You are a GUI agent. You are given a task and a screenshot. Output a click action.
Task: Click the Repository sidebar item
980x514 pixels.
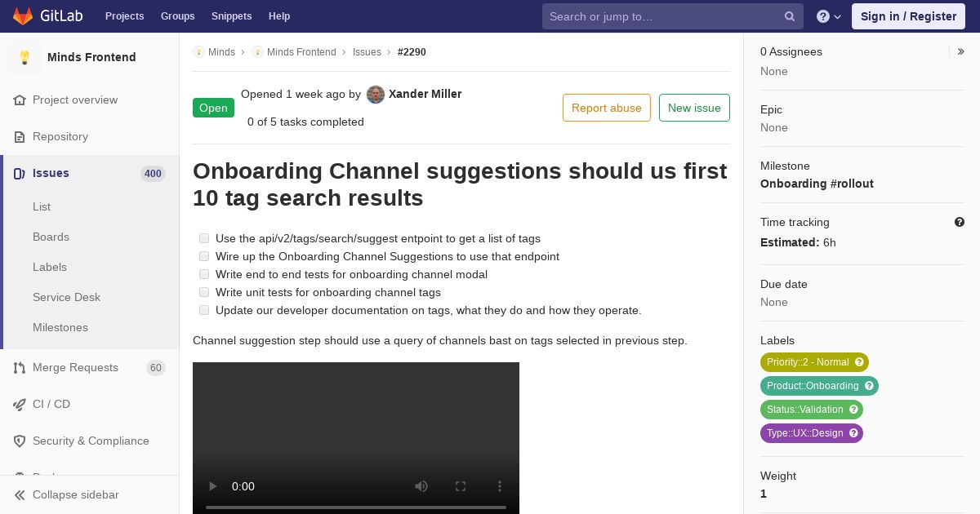[90, 137]
